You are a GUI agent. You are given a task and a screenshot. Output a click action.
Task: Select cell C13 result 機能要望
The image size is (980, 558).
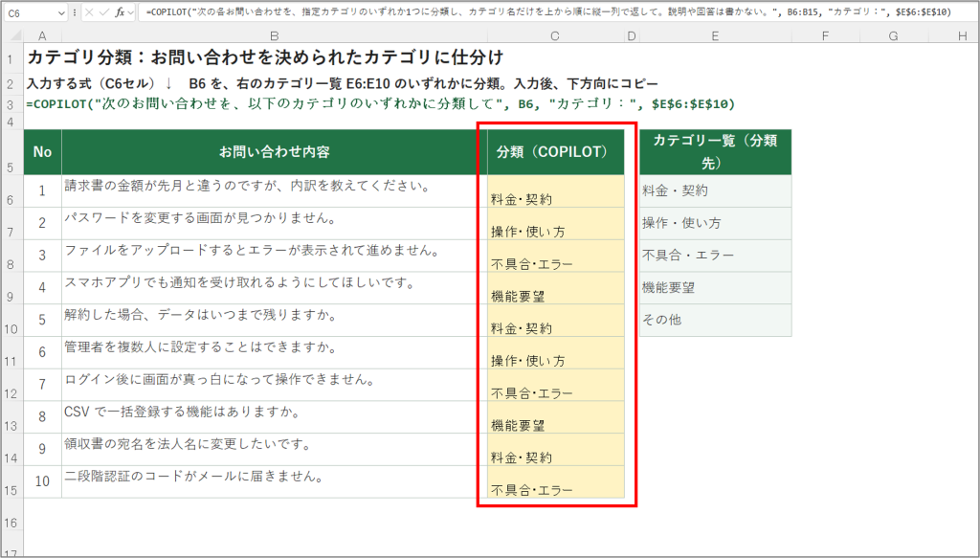click(555, 416)
